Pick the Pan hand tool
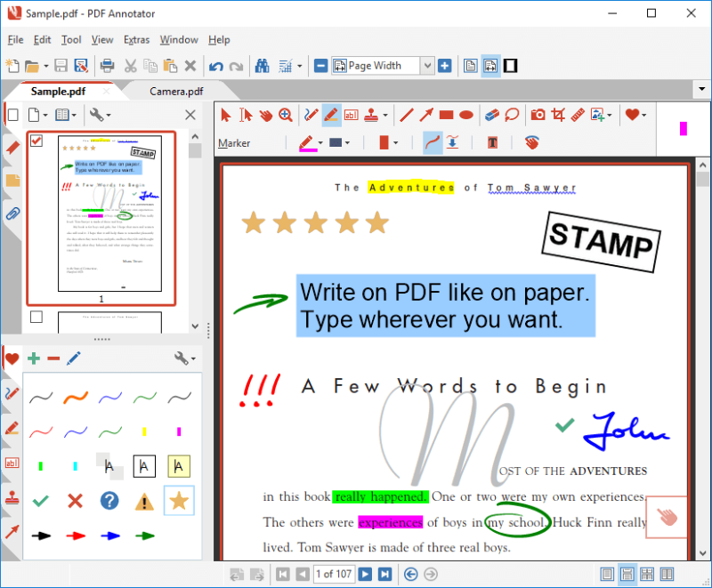Image resolution: width=712 pixels, height=588 pixels. pos(265,115)
